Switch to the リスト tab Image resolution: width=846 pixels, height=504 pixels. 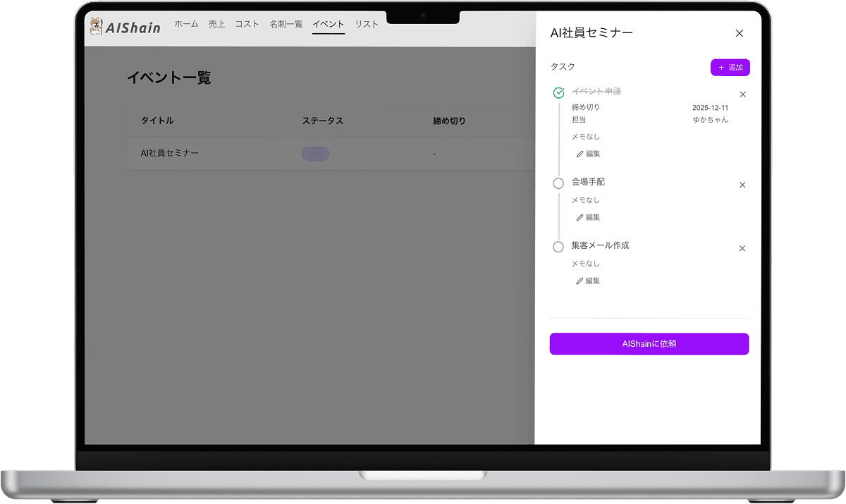point(367,23)
